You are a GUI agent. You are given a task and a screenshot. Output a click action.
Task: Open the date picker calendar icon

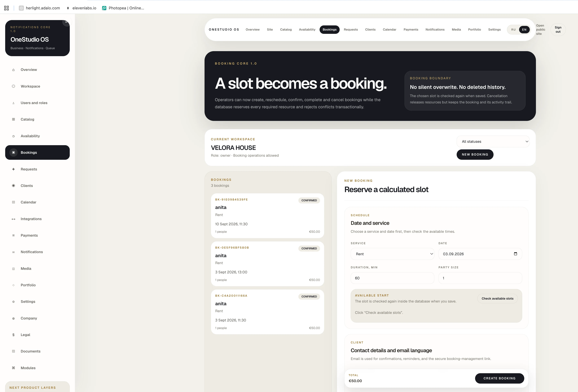(x=515, y=254)
